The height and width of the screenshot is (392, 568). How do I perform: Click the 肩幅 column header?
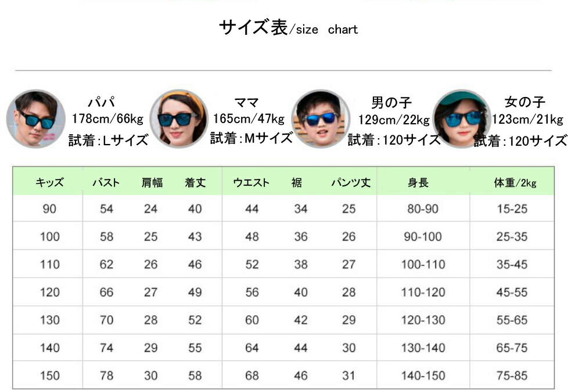152,183
